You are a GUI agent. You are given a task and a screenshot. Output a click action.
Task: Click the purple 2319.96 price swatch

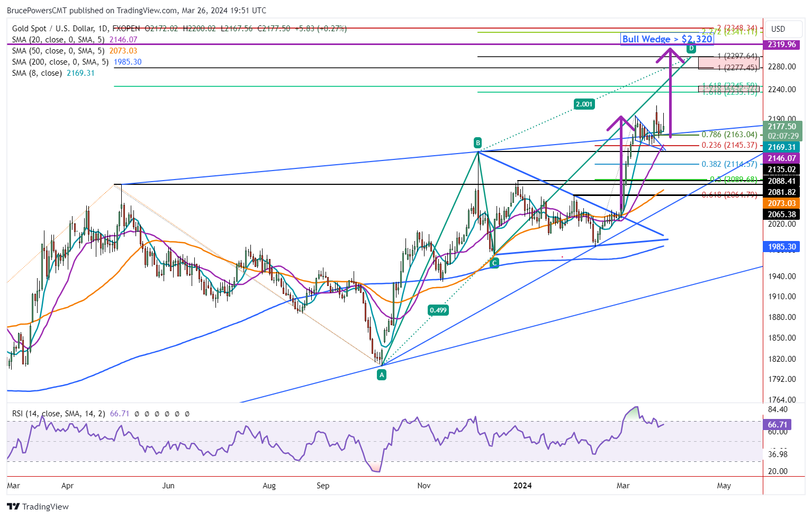click(782, 45)
